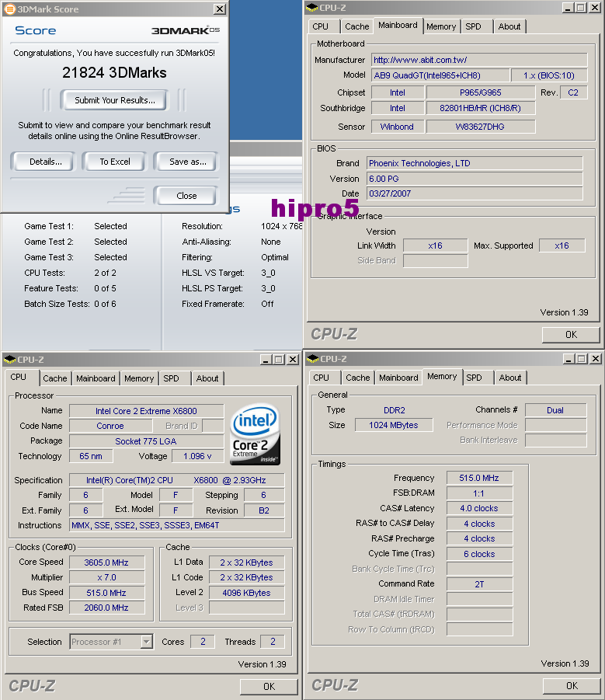This screenshot has width=605, height=700.
Task: Click the Socket 775 LGA package field
Action: coord(146,441)
